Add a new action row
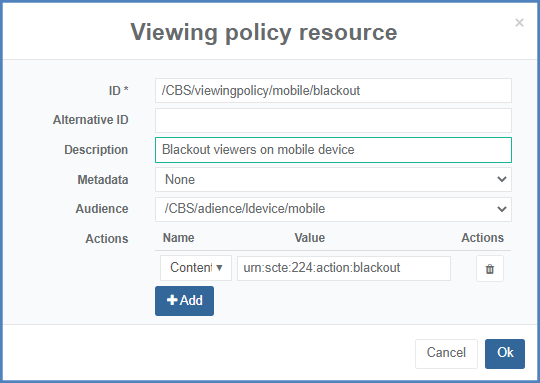The image size is (540, 383). 184,301
